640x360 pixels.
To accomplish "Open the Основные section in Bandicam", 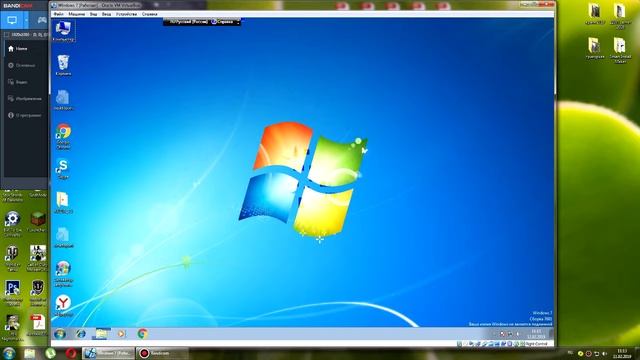I will 22,65.
